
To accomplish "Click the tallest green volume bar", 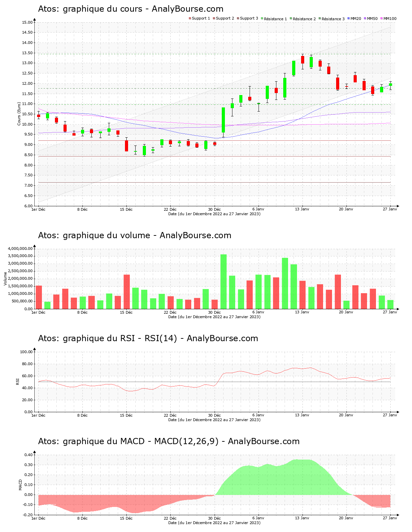I will click(224, 281).
